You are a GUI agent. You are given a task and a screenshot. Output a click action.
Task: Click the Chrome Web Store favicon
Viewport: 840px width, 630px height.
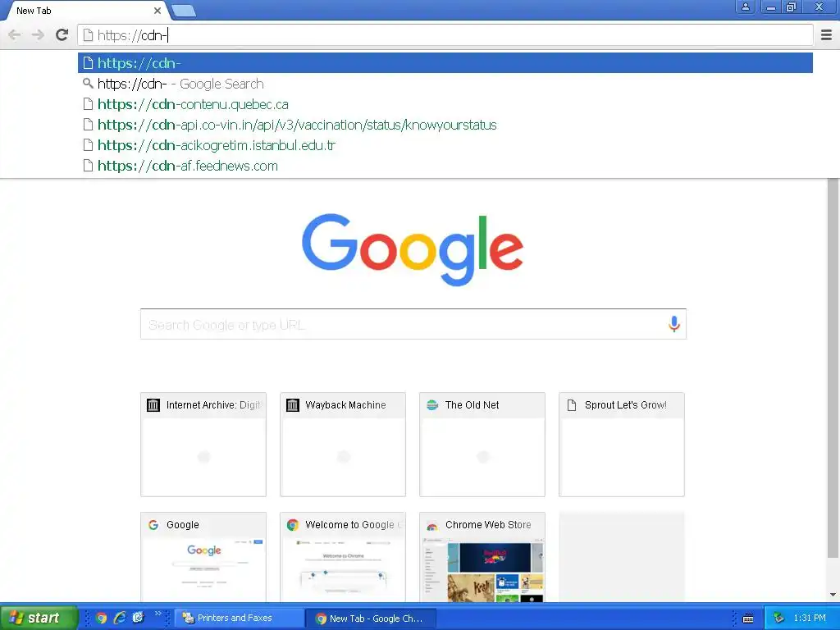[432, 525]
